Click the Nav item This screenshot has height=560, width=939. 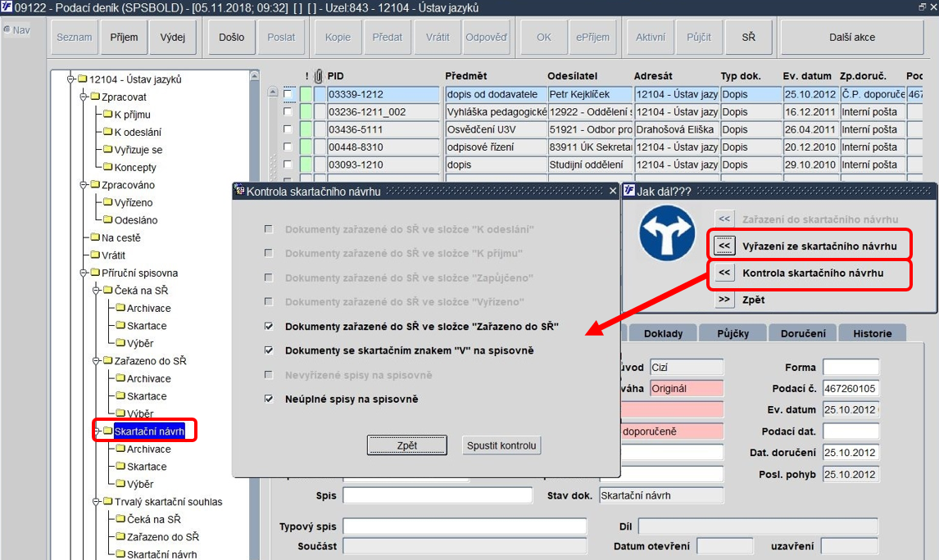click(16, 30)
